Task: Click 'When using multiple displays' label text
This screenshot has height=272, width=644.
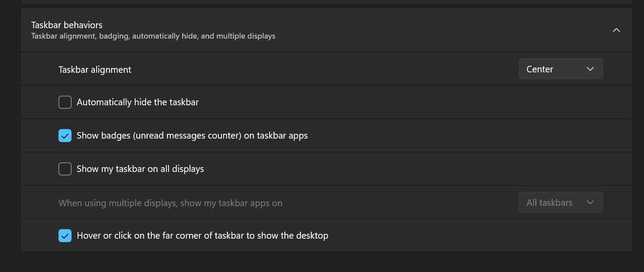Action: click(x=170, y=203)
